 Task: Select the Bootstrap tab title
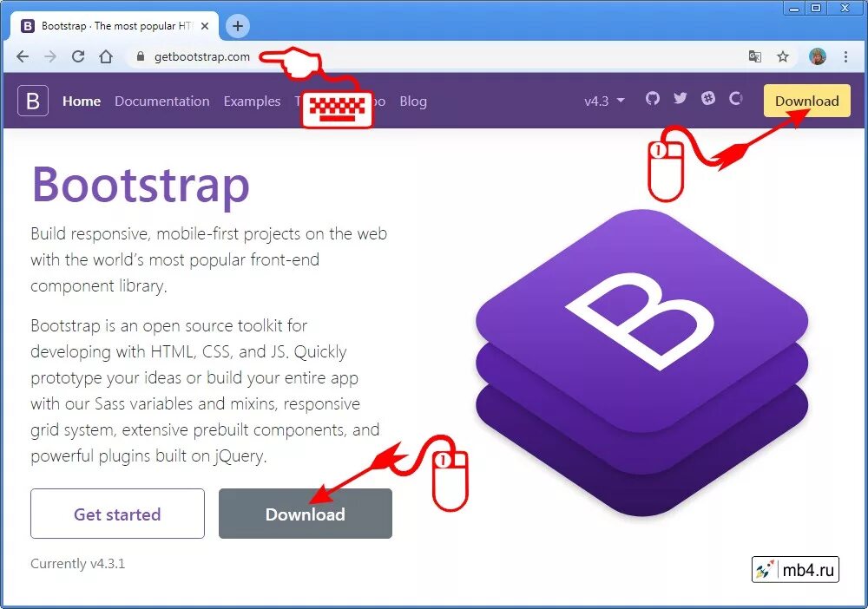(117, 26)
